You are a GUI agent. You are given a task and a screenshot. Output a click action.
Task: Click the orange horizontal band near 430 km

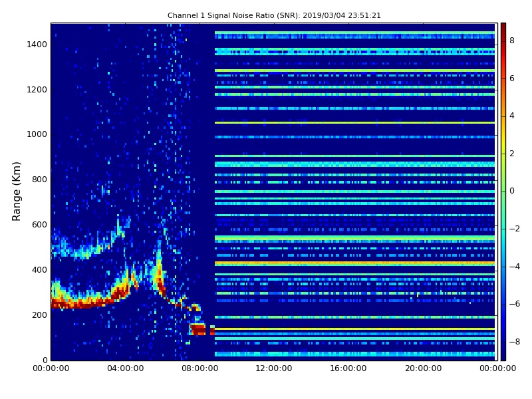pyautogui.click(x=354, y=263)
